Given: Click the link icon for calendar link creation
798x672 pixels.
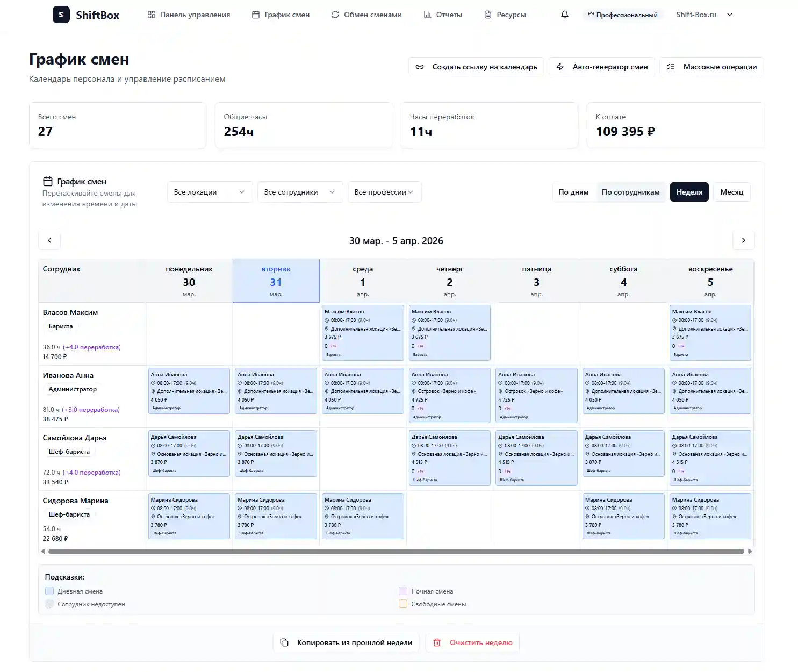Looking at the screenshot, I should [420, 67].
